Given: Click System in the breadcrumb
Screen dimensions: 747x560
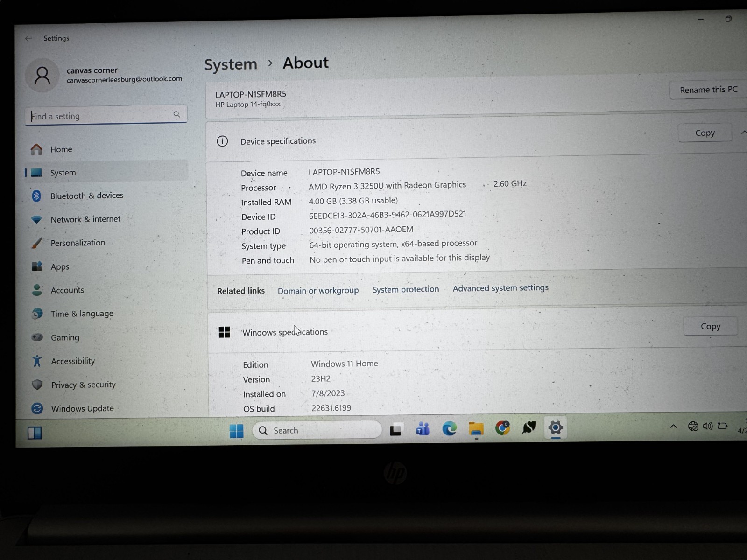Looking at the screenshot, I should click(231, 64).
